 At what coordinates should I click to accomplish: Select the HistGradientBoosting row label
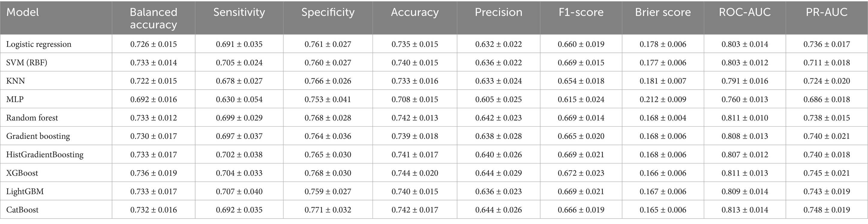click(45, 155)
